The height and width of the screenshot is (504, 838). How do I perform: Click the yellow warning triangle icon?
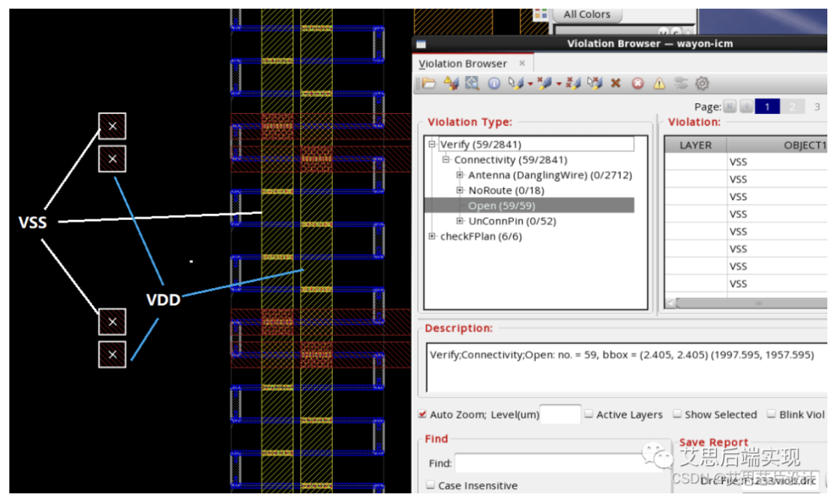(x=659, y=83)
